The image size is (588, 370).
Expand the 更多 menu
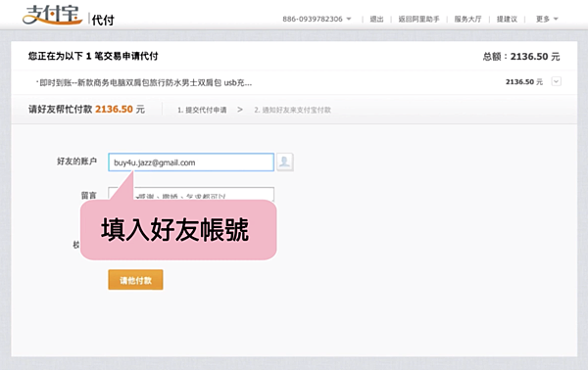[x=547, y=19]
